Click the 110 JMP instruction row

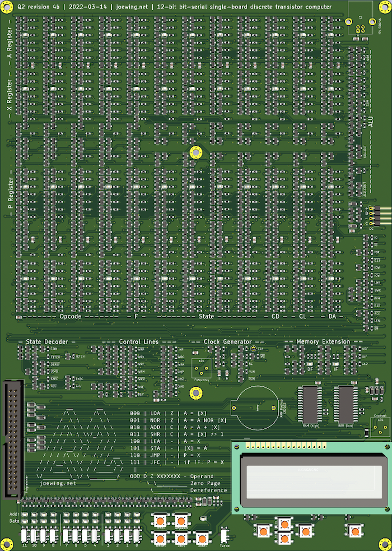(x=165, y=455)
